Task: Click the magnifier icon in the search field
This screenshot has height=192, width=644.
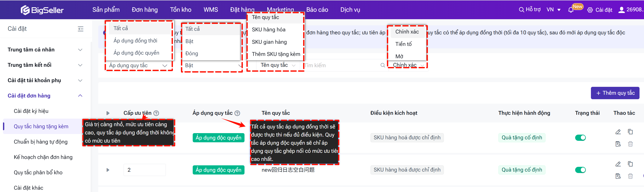Action: tap(382, 65)
